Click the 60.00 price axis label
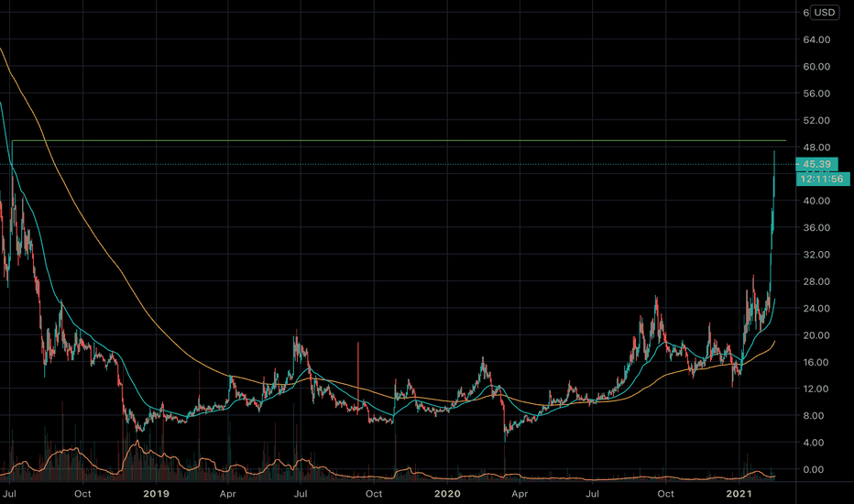 click(816, 67)
